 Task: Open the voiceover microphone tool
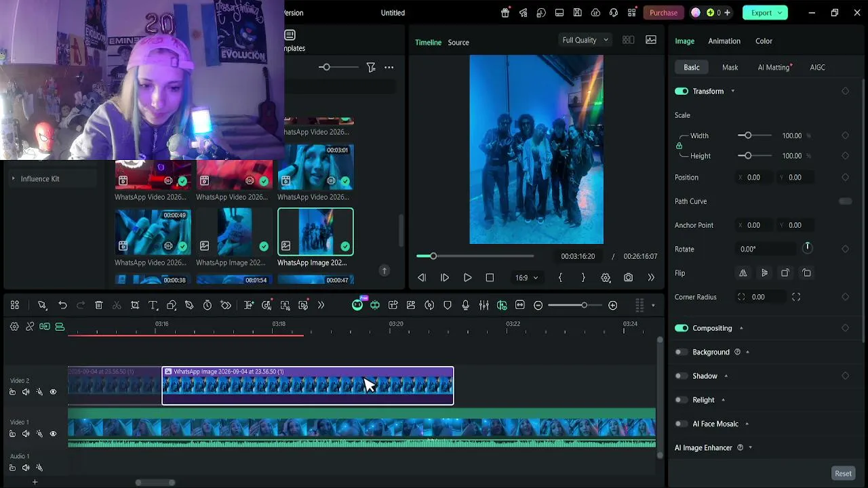pos(465,306)
